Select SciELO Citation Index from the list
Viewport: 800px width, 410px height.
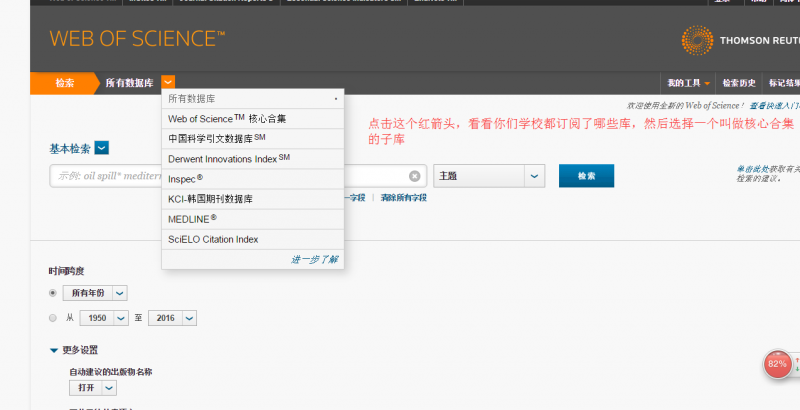point(253,239)
